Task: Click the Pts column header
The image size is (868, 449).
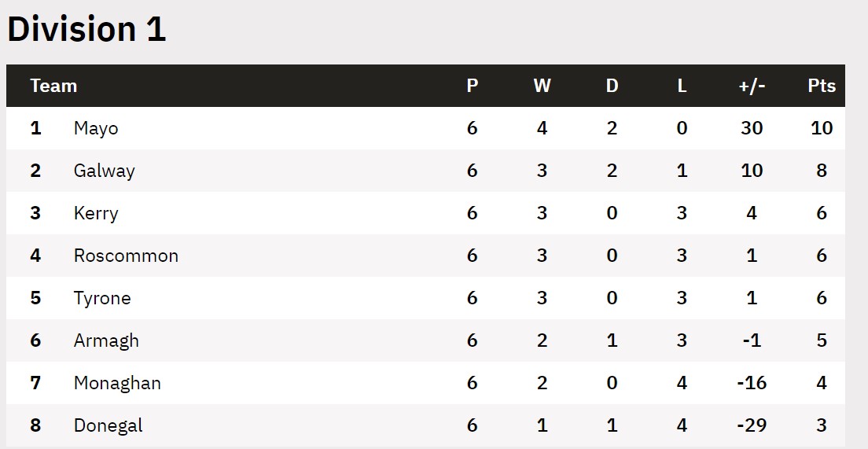Action: click(822, 86)
